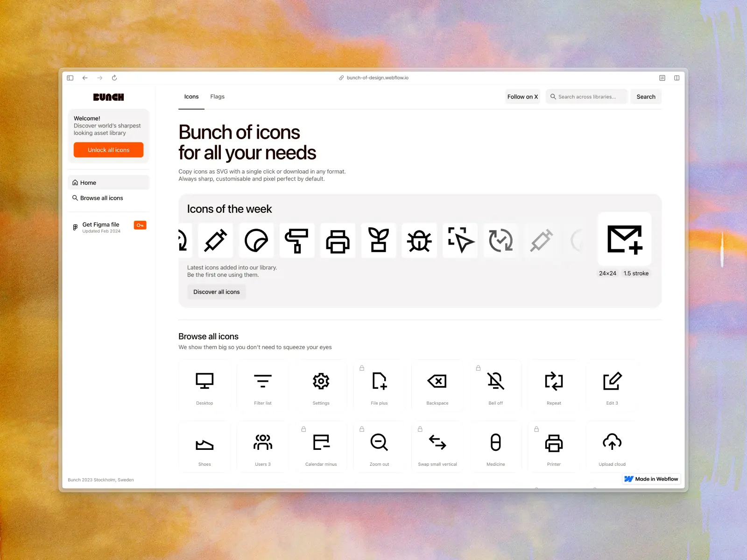This screenshot has height=560, width=747.
Task: Select the Calendar minus icon card
Action: (x=321, y=447)
